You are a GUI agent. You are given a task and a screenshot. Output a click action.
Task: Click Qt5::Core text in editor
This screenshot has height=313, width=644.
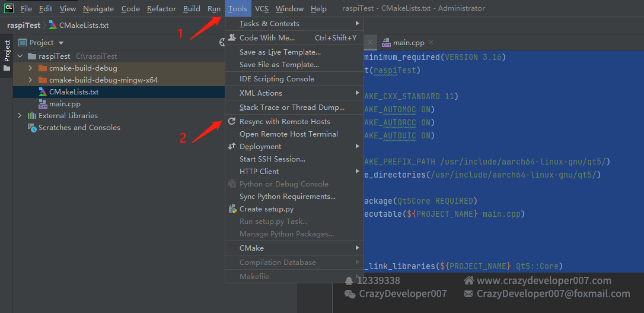point(537,266)
